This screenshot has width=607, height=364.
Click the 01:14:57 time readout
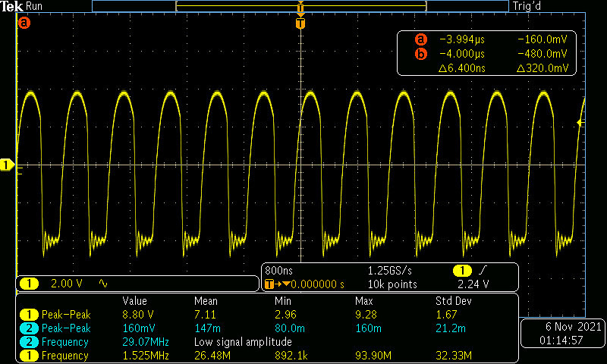(561, 340)
